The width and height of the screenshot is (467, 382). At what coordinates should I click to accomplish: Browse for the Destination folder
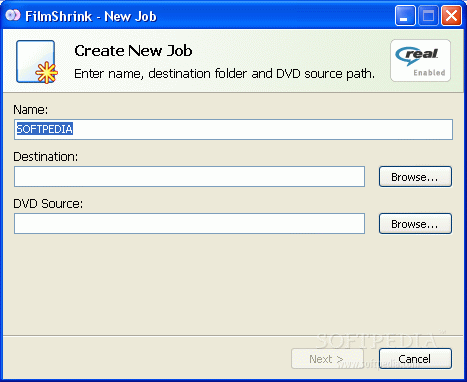[415, 177]
